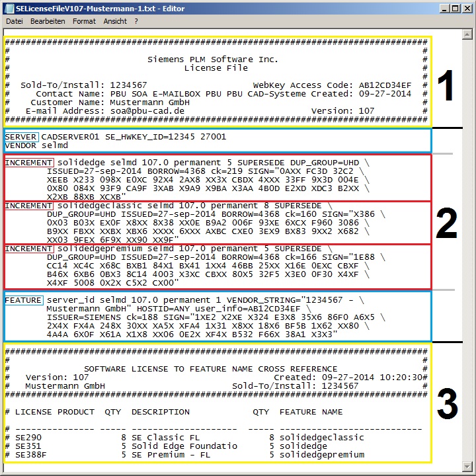Click feature name solidedgepremium in the table
Viewport: 476px width, 476px height.
click(322, 455)
